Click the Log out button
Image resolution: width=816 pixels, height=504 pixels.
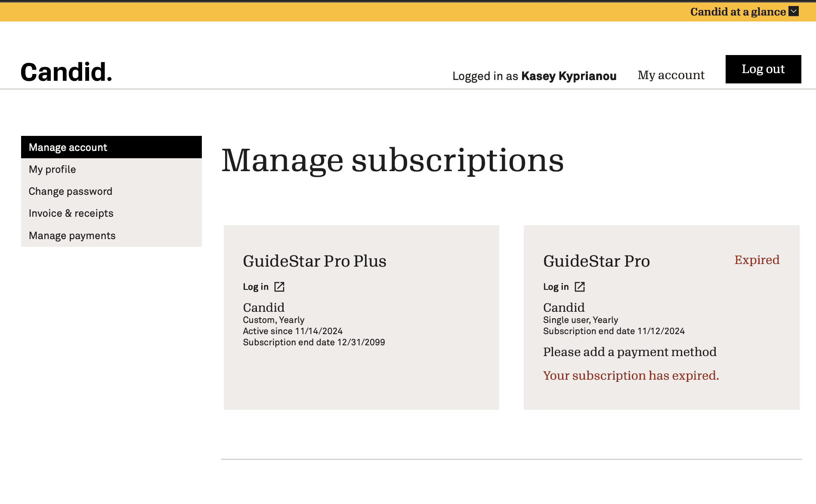pos(763,69)
